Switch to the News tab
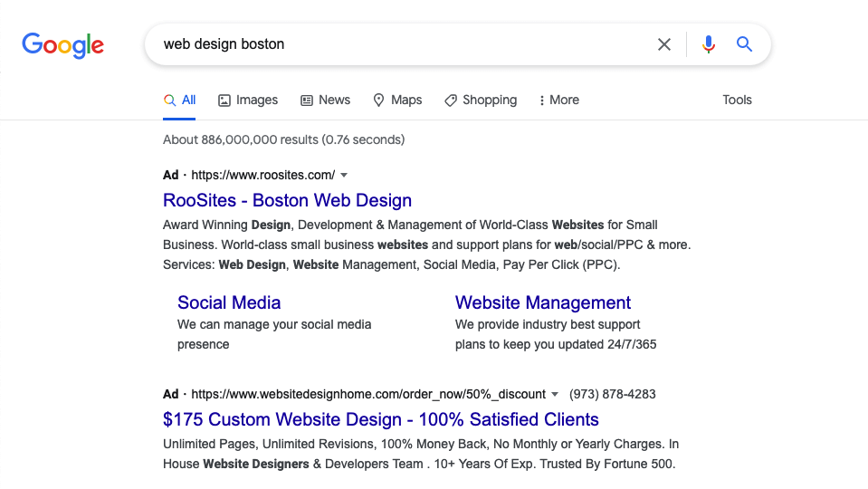Image resolution: width=868 pixels, height=489 pixels. 326,101
